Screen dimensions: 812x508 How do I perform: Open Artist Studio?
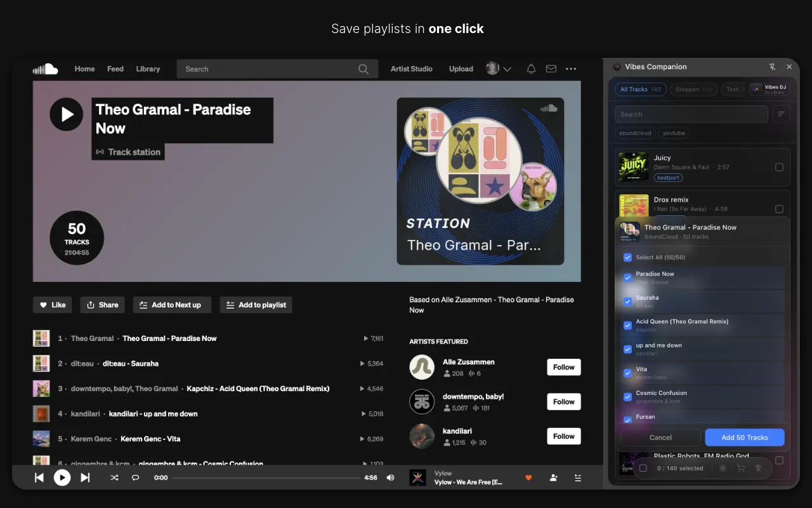(412, 69)
